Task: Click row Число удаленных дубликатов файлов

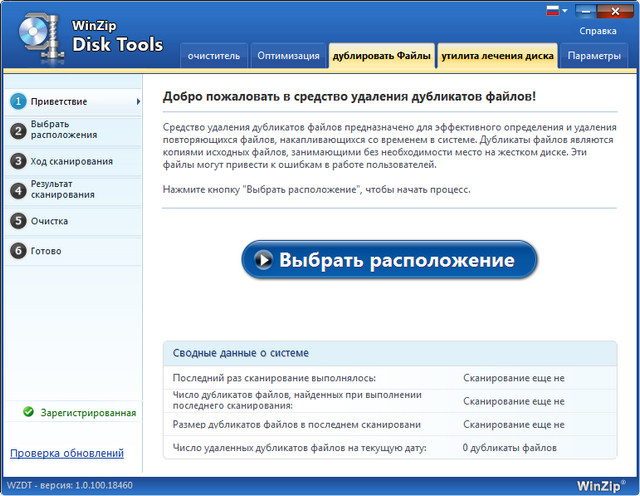Action: pyautogui.click(x=390, y=447)
